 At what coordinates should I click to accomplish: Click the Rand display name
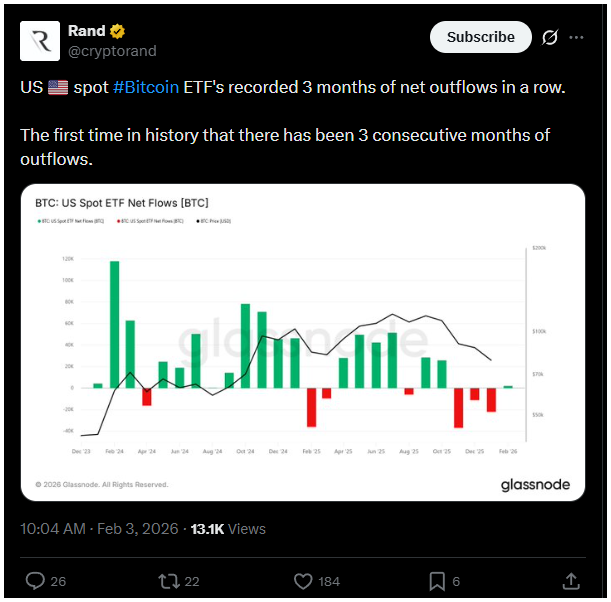[x=86, y=31]
